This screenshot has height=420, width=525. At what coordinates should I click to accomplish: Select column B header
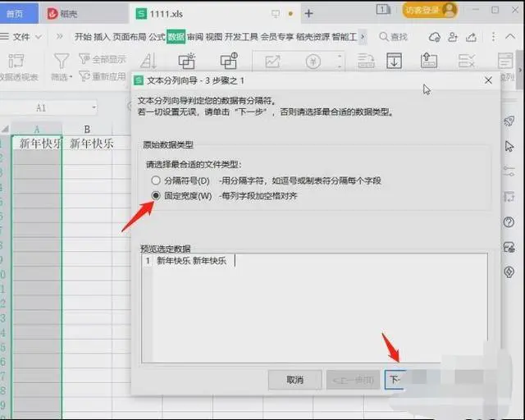coord(87,129)
